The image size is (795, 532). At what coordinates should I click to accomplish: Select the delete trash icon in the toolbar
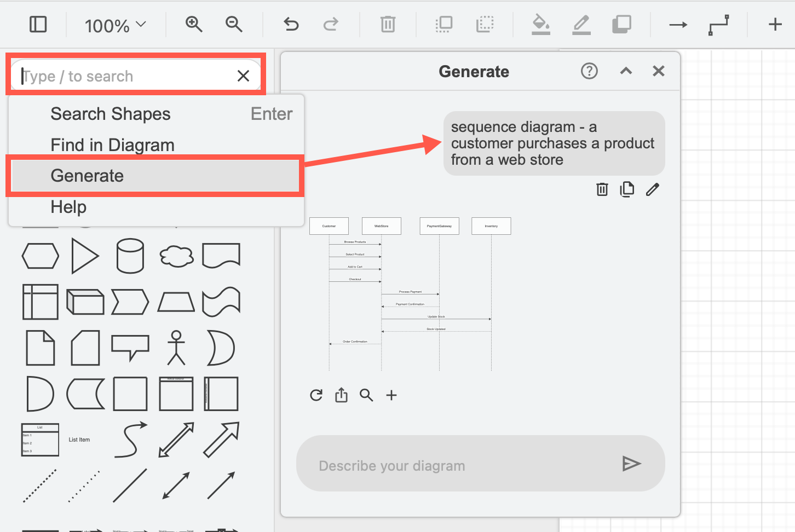click(x=388, y=24)
